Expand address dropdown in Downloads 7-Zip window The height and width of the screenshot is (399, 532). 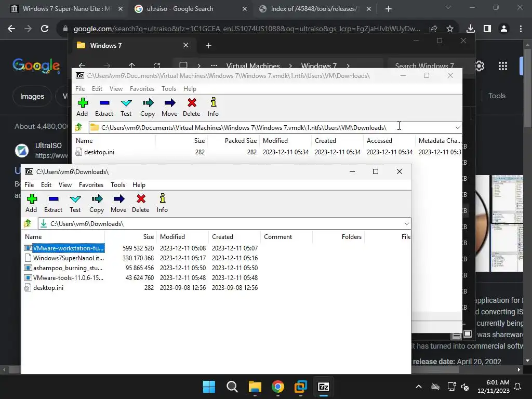pyautogui.click(x=406, y=223)
